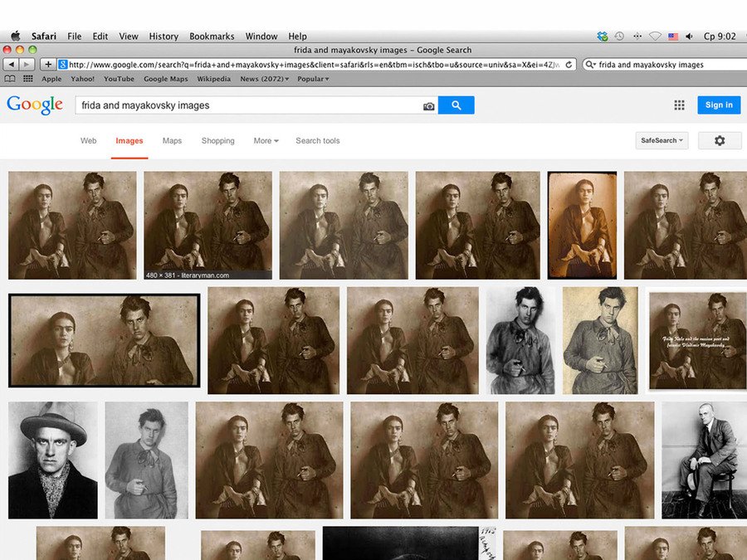This screenshot has height=560, width=747.
Task: Switch to the Web results tab
Action: (x=88, y=141)
